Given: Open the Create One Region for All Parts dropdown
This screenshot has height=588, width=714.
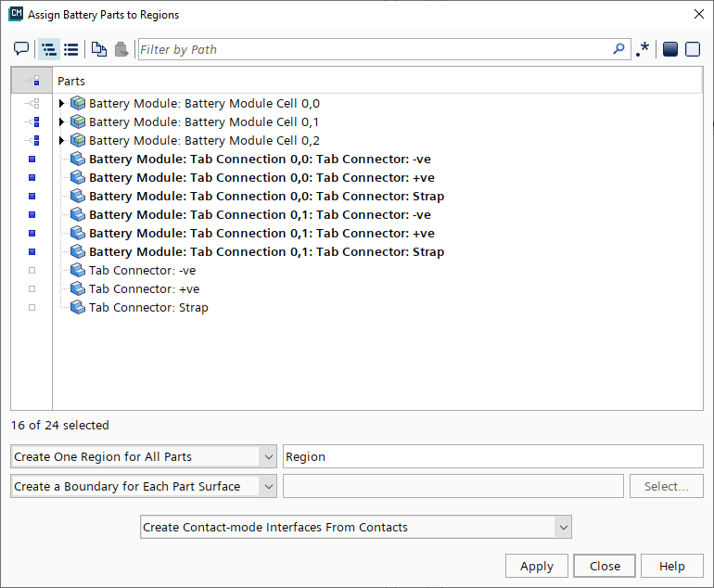Looking at the screenshot, I should coord(268,456).
